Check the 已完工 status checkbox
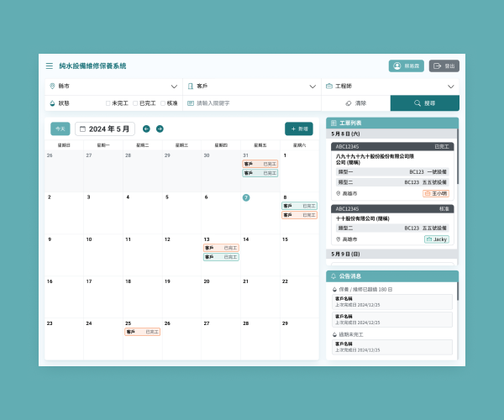The image size is (504, 420). tap(135, 102)
